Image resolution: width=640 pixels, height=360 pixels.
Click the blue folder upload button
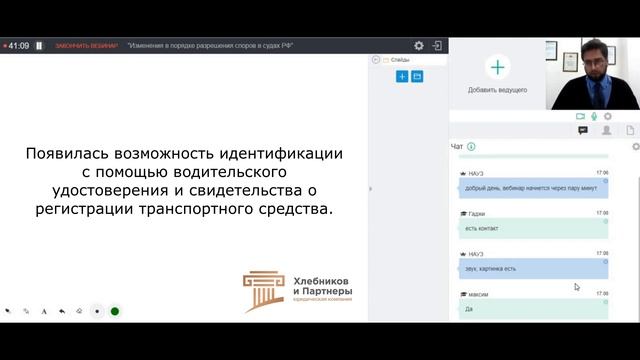(x=417, y=76)
